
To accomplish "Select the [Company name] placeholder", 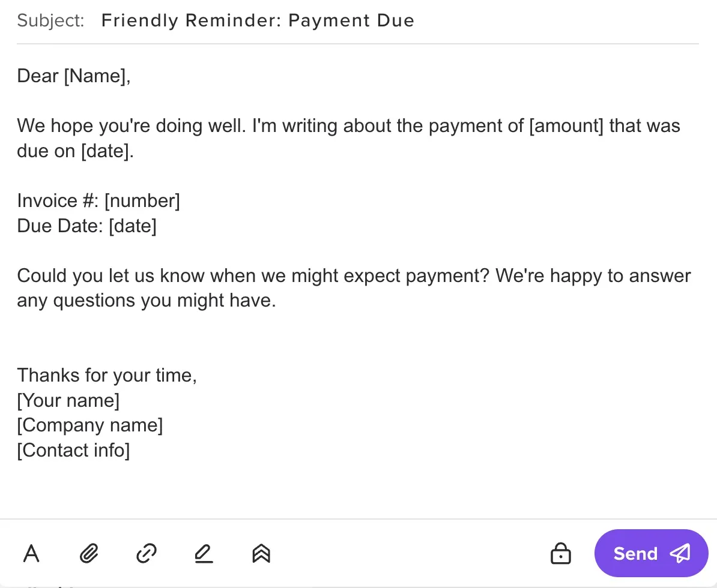I will pyautogui.click(x=90, y=425).
